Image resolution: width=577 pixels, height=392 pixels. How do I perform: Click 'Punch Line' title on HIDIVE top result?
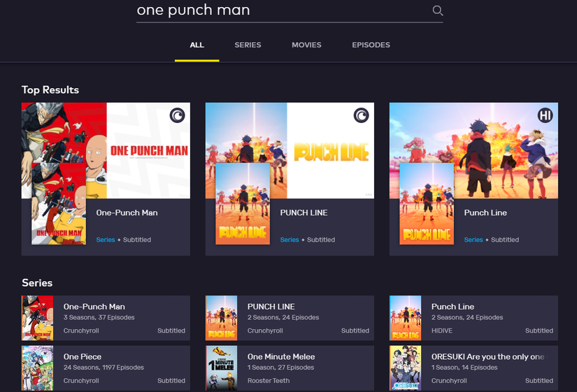pos(485,213)
